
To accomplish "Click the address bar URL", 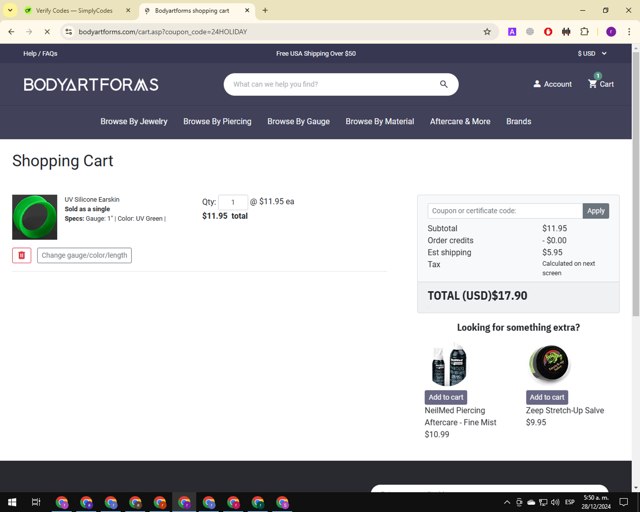I will (163, 31).
